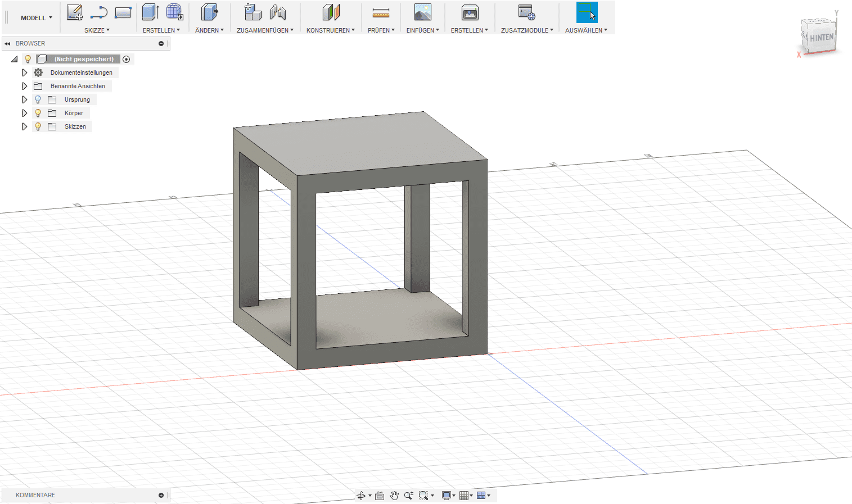This screenshot has width=852, height=504.
Task: Open the SKIZZE dropdown menu
Action: pyautogui.click(x=97, y=30)
